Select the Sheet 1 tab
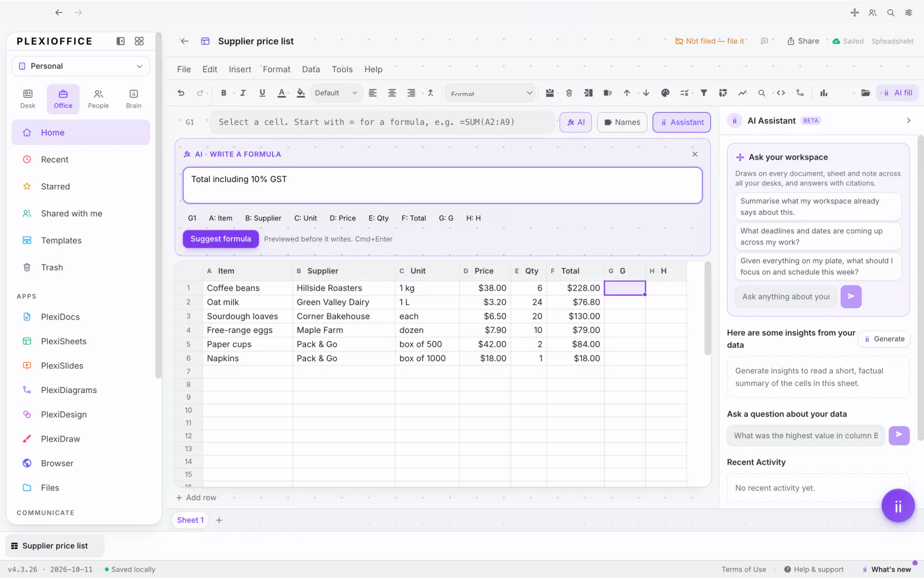 (191, 520)
